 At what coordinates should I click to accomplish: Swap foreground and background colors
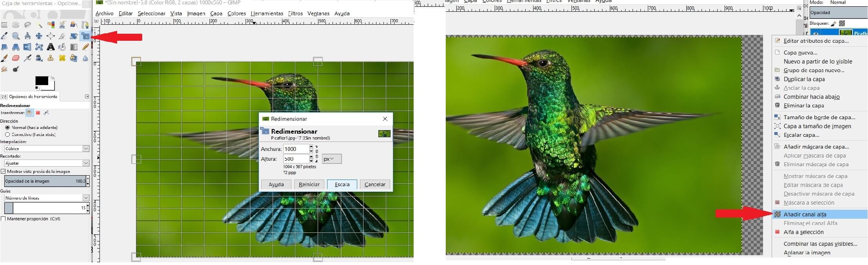pos(52,78)
